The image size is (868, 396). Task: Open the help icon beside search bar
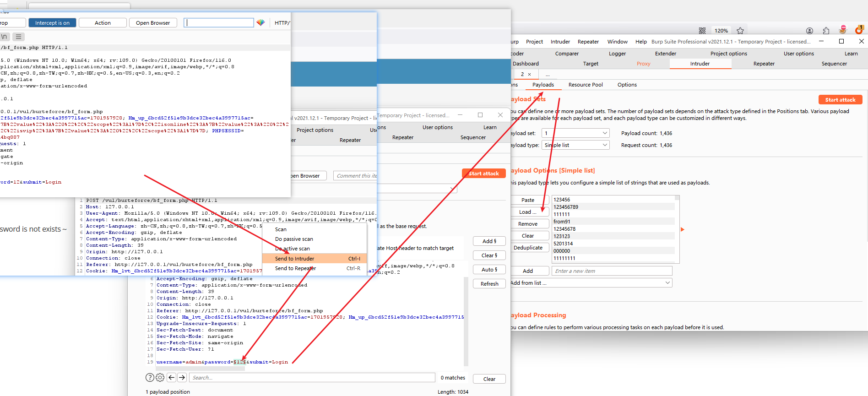150,378
